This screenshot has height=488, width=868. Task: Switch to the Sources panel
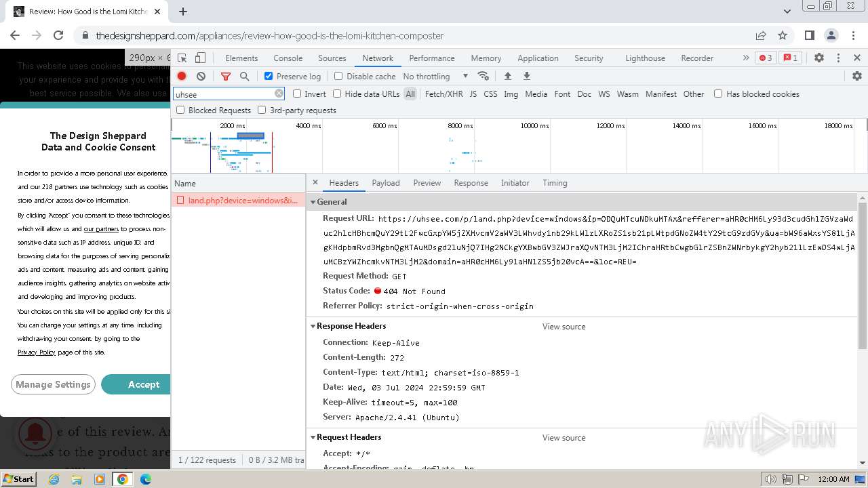point(332,58)
